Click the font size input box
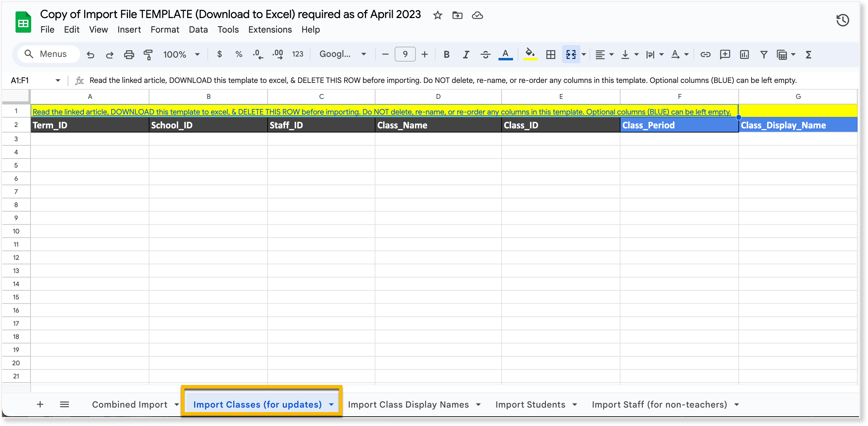 [x=405, y=54]
